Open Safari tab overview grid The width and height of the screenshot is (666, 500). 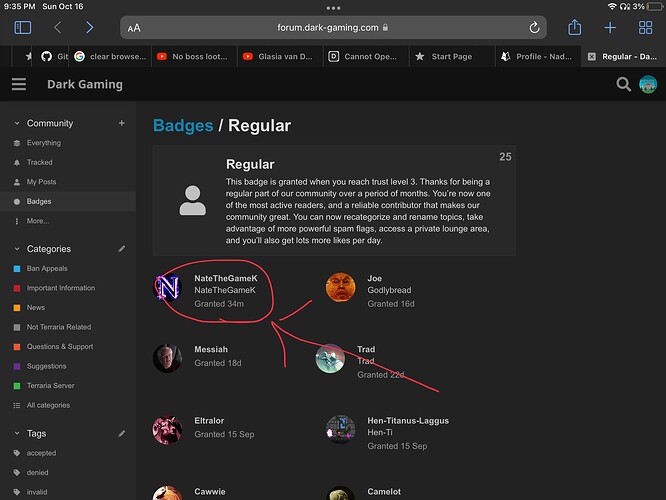[x=645, y=28]
